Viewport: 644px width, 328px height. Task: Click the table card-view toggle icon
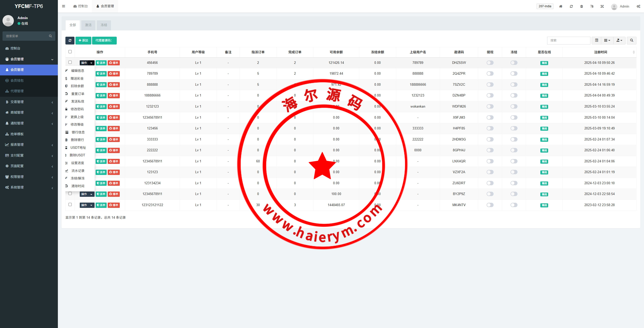[596, 40]
